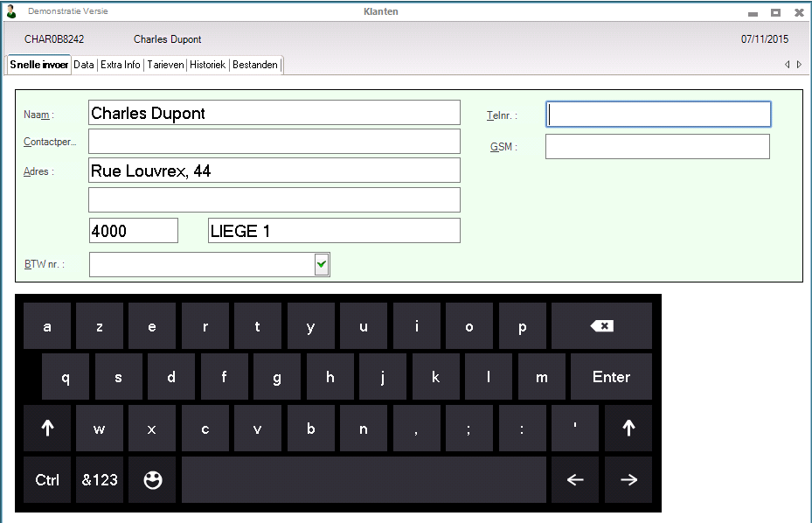
Task: Open the Tarieven tab
Action: click(x=165, y=65)
